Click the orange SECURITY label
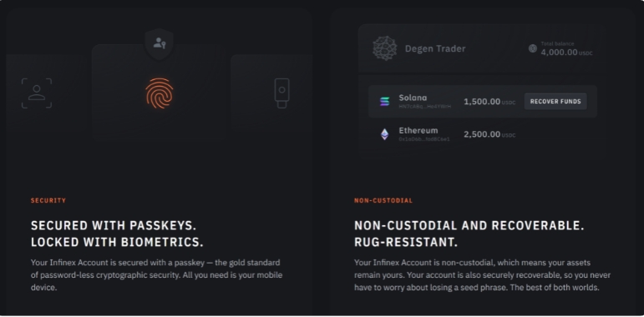The height and width of the screenshot is (317, 644). point(48,200)
